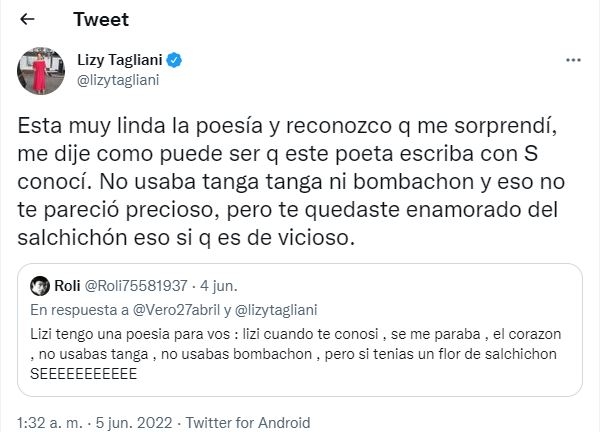This screenshot has height=432, width=603.
Task: Click the tweet timestamp 1:32 a. m.
Action: 45,422
